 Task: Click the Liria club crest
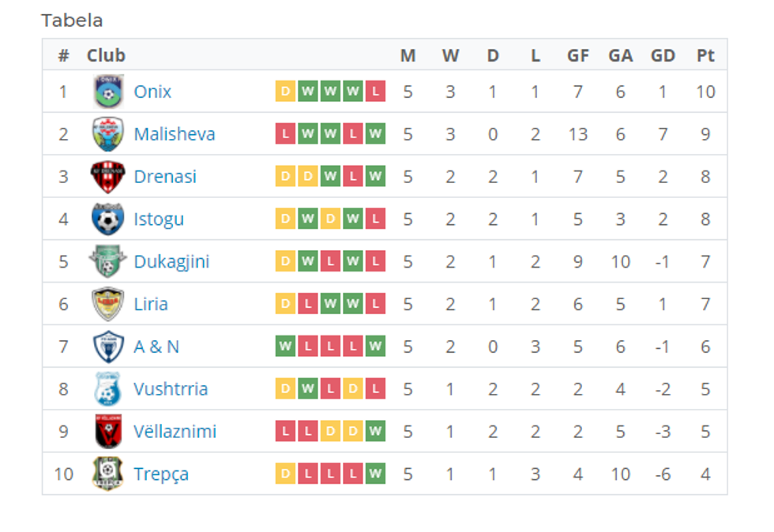point(107,304)
